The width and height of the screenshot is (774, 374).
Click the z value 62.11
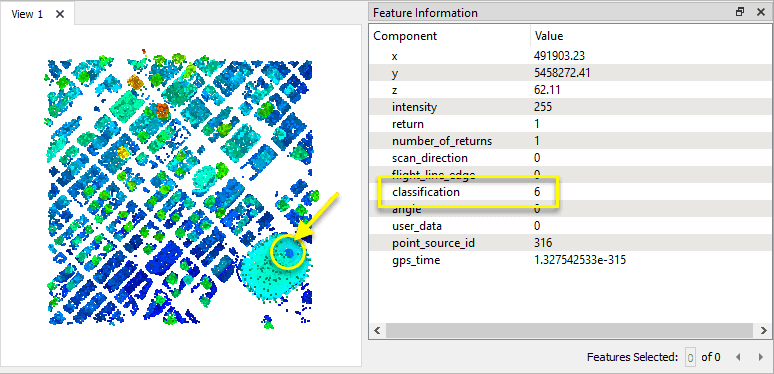[x=547, y=90]
